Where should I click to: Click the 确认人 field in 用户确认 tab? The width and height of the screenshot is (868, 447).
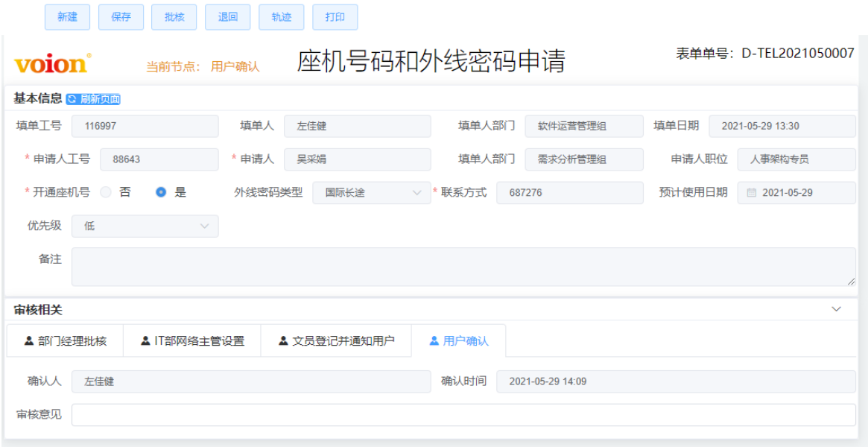251,381
